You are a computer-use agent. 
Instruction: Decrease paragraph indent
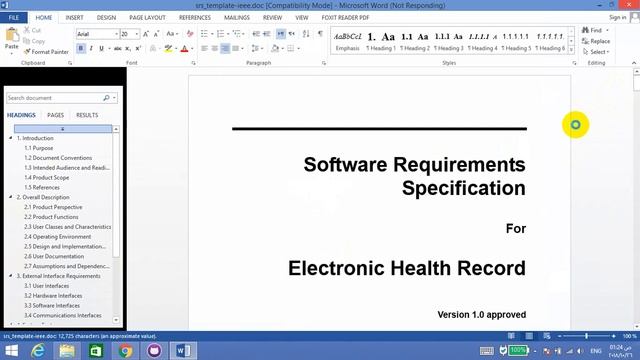(256, 34)
